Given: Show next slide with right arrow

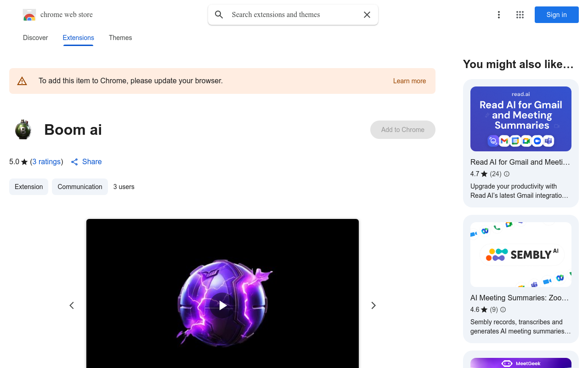Looking at the screenshot, I should coord(373,305).
